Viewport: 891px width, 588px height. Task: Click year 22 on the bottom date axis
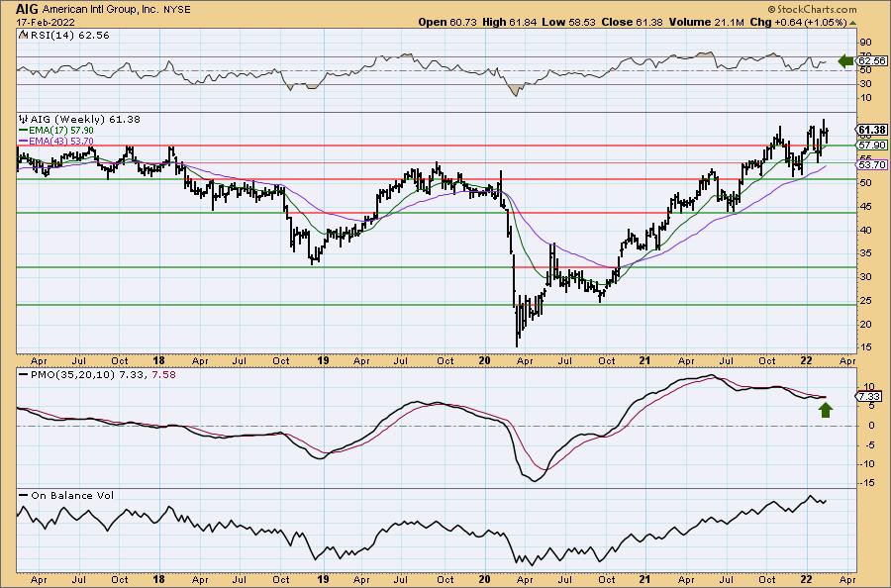click(x=806, y=579)
